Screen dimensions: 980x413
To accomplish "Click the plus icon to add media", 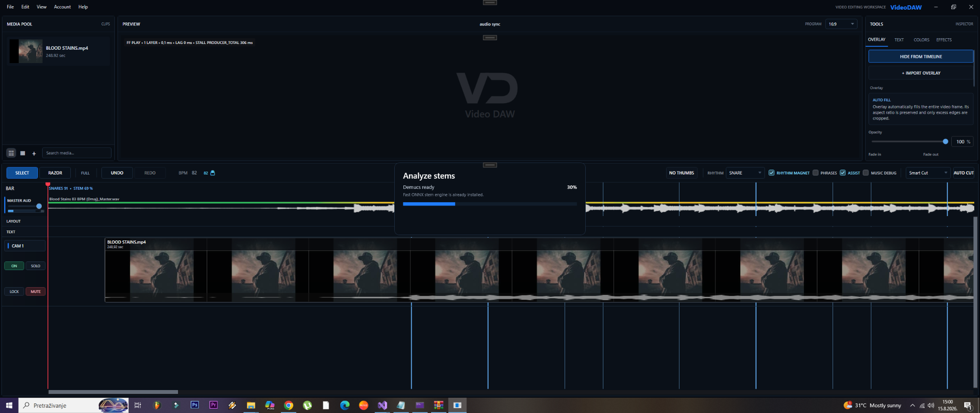I will click(x=34, y=153).
